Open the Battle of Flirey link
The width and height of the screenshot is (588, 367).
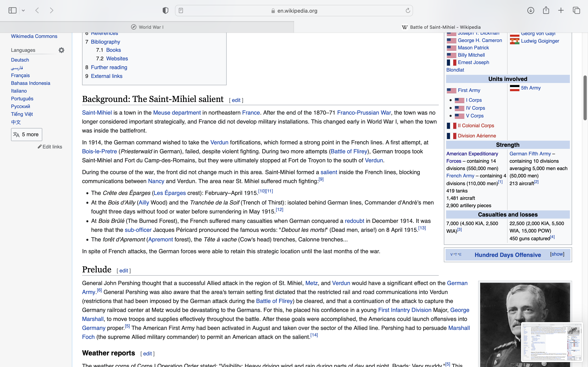coord(349,151)
